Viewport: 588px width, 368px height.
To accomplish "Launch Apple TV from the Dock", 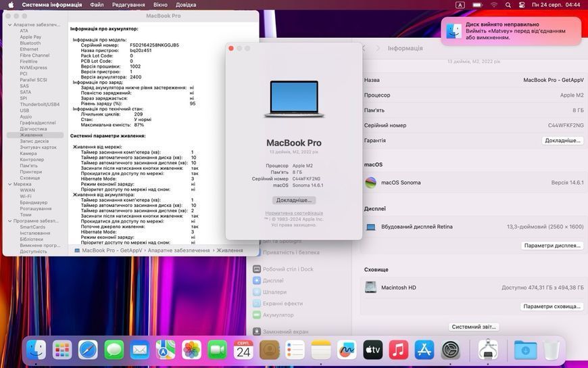I will click(x=373, y=350).
